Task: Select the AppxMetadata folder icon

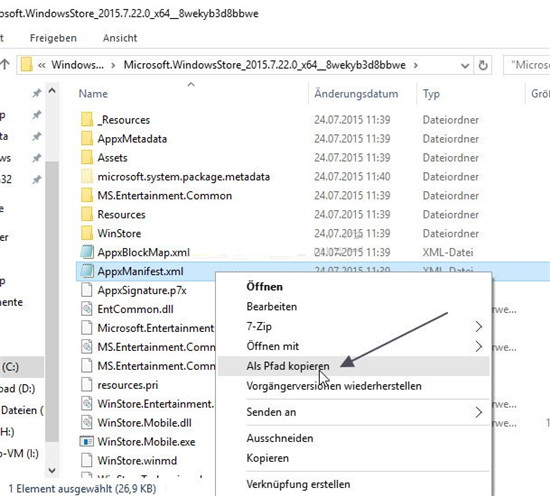Action: click(87, 139)
